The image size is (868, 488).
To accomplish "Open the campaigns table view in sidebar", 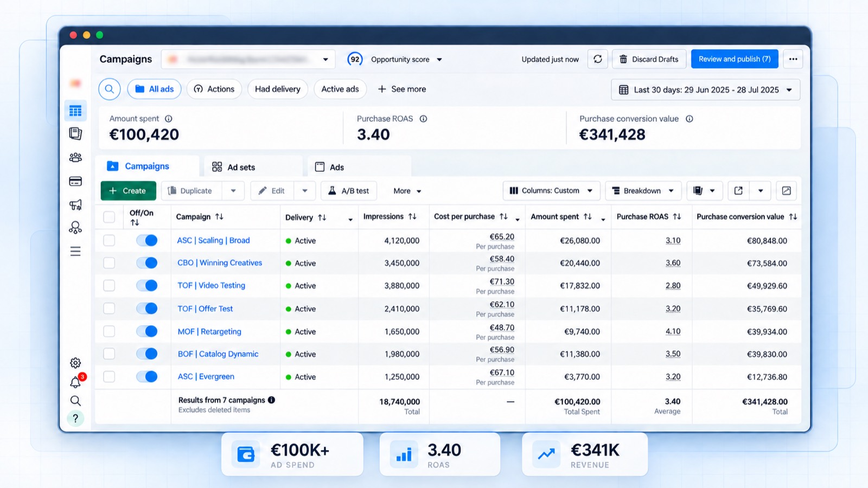I will tap(75, 111).
